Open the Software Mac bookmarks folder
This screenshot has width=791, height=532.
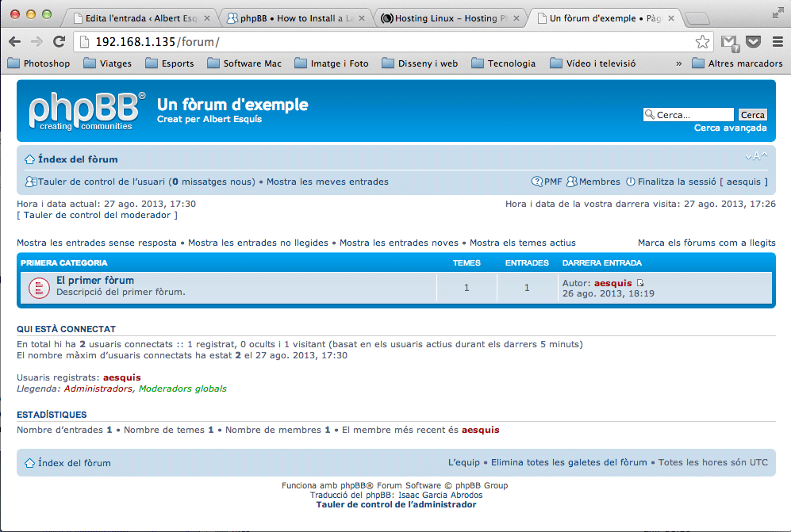pyautogui.click(x=244, y=63)
